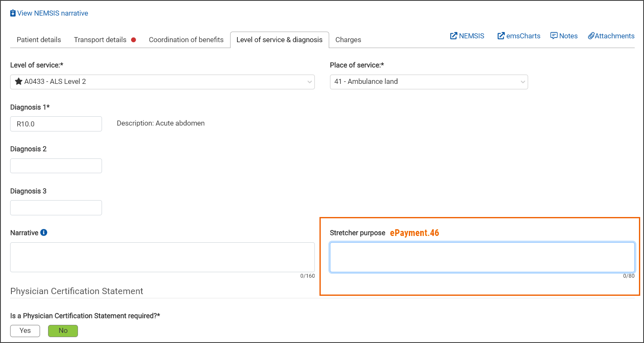Select No for Physician Certification Statement
Image resolution: width=644 pixels, height=343 pixels.
tap(63, 331)
